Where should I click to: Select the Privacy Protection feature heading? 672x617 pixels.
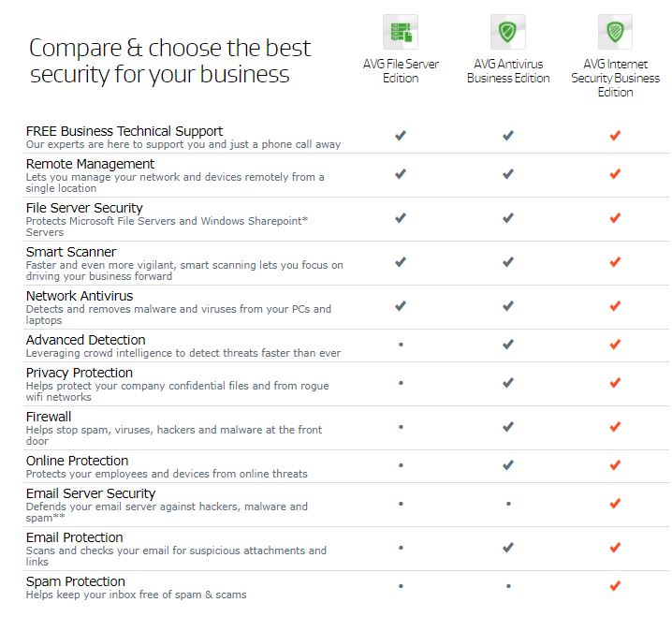click(80, 373)
